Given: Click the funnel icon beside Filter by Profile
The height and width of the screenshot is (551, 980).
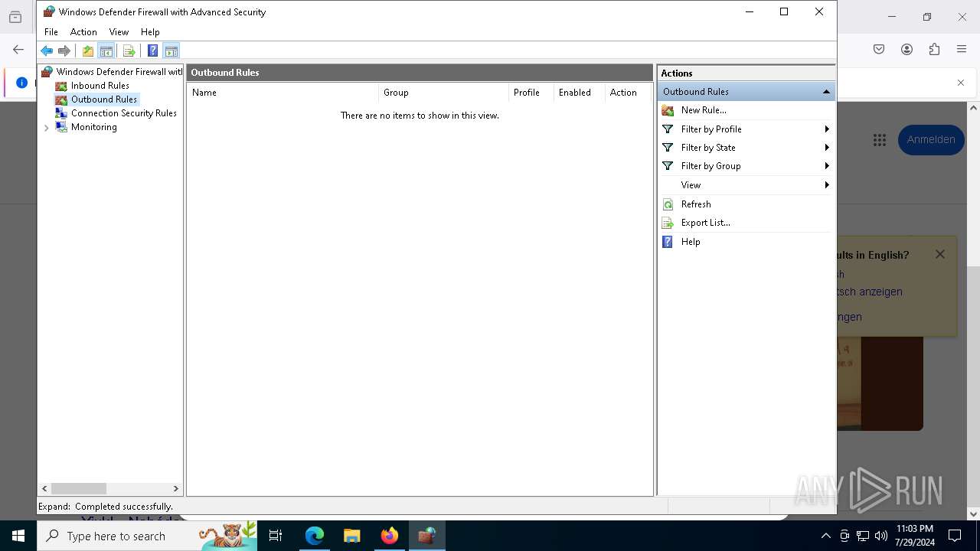Looking at the screenshot, I should pyautogui.click(x=668, y=129).
